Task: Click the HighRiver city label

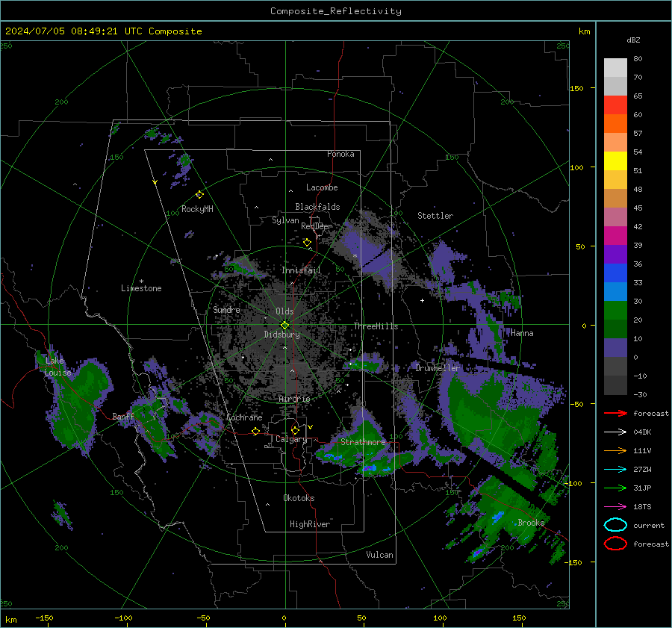Action: point(310,524)
